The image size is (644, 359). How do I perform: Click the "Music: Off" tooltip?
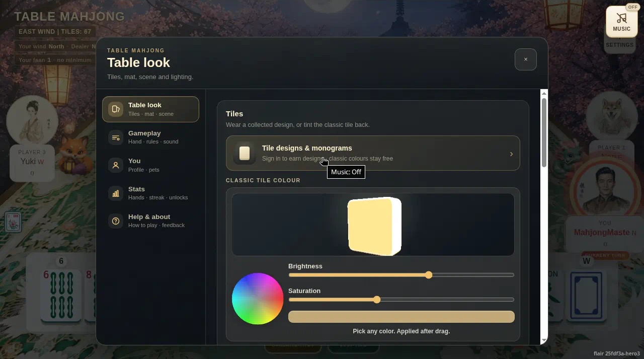click(x=346, y=172)
